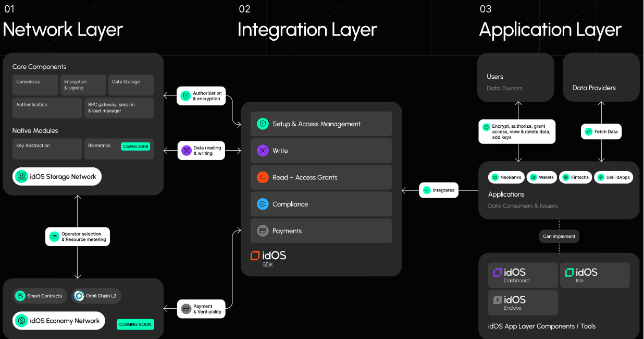Click the Biometrics Coming Soon badge
Viewport: 644px width, 339px height.
coord(136,147)
